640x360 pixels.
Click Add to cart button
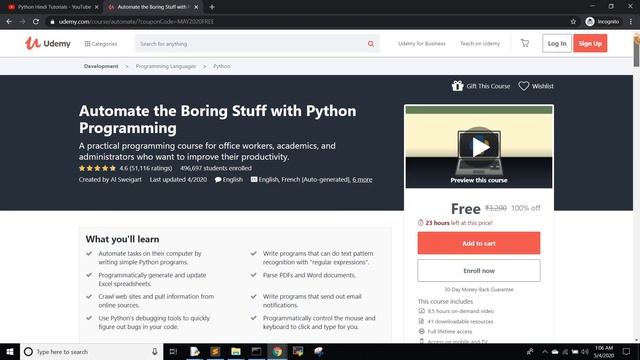479,243
